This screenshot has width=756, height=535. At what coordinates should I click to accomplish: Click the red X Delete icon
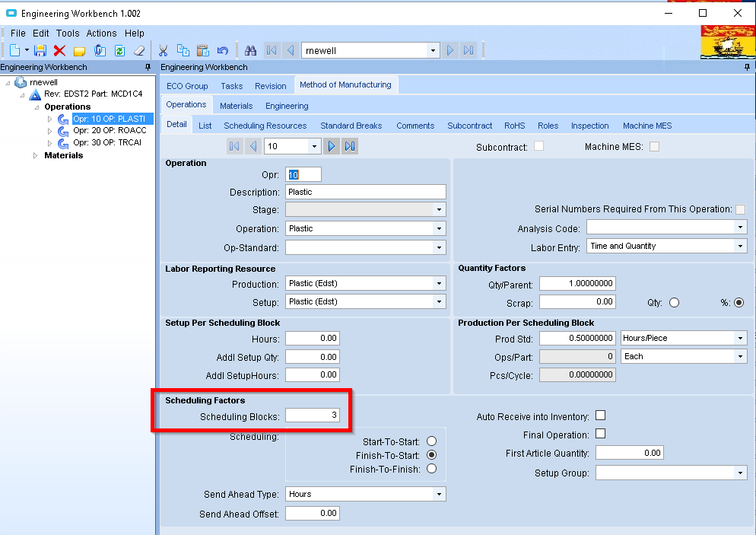pos(59,50)
